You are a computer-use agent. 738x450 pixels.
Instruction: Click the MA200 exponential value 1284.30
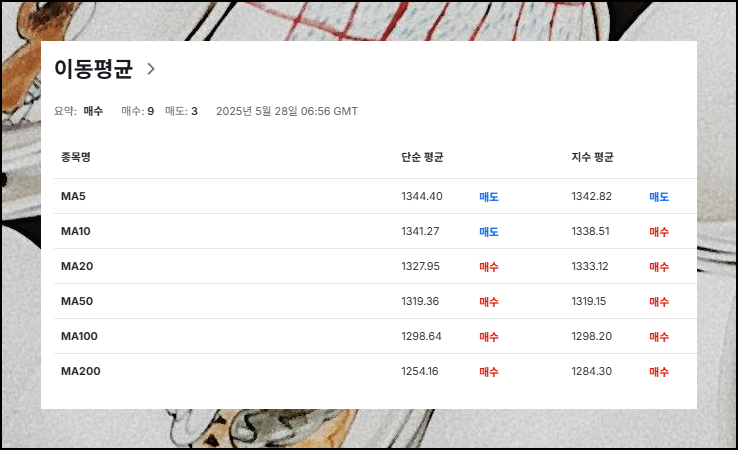point(592,371)
